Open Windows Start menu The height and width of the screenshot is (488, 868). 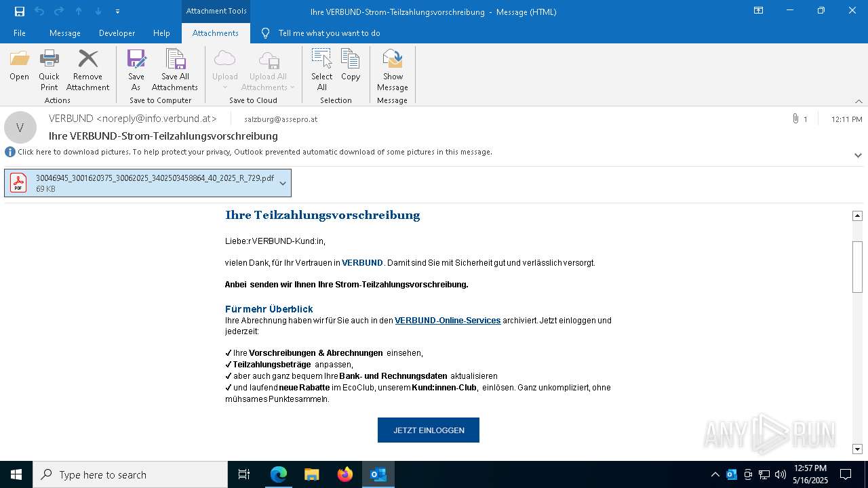pyautogui.click(x=16, y=474)
